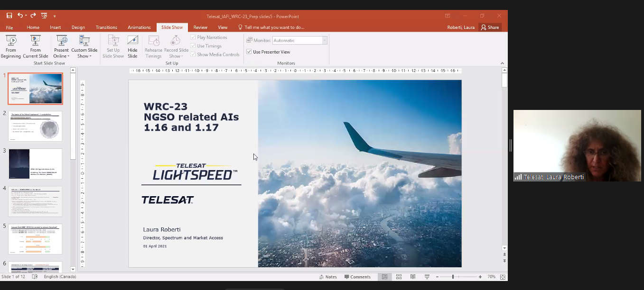Toggle the Use Presenter View checkbox
Image resolution: width=644 pixels, height=290 pixels.
click(x=249, y=52)
